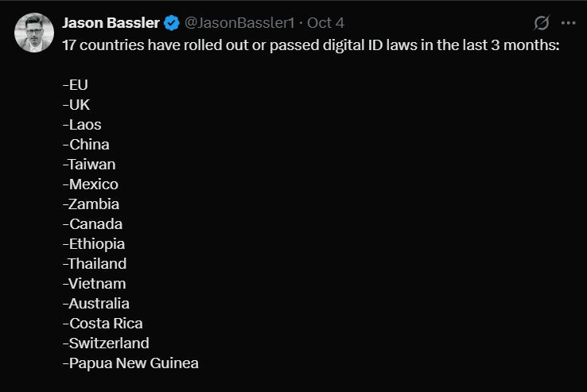Click the -Taiwan text in the tweet
Image resolution: width=587 pixels, height=392 pixels.
coord(88,165)
